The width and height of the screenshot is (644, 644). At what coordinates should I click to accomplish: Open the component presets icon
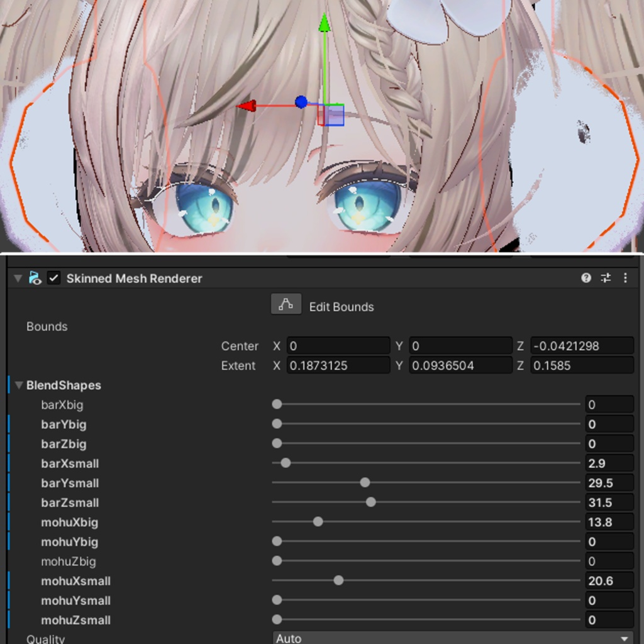click(x=605, y=278)
